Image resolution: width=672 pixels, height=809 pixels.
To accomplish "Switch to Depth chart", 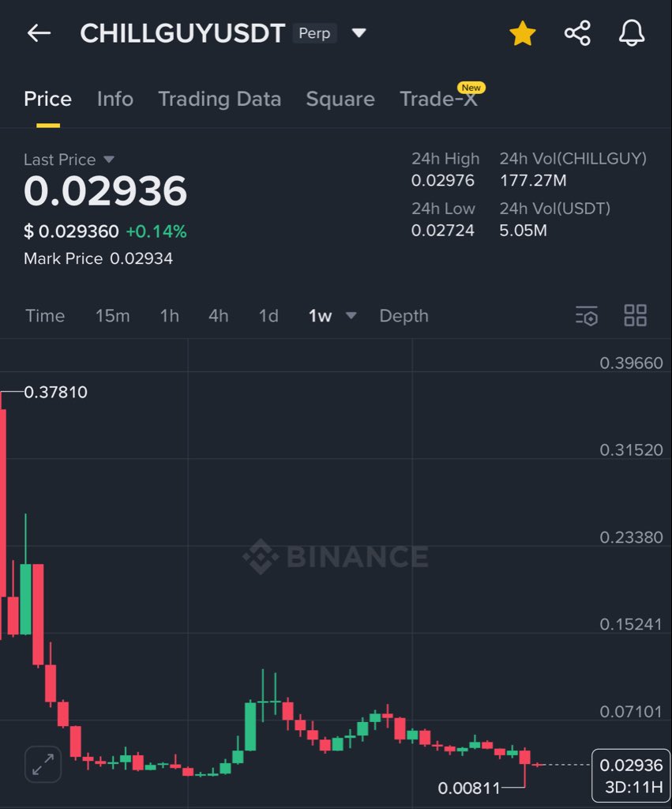I will click(x=404, y=316).
